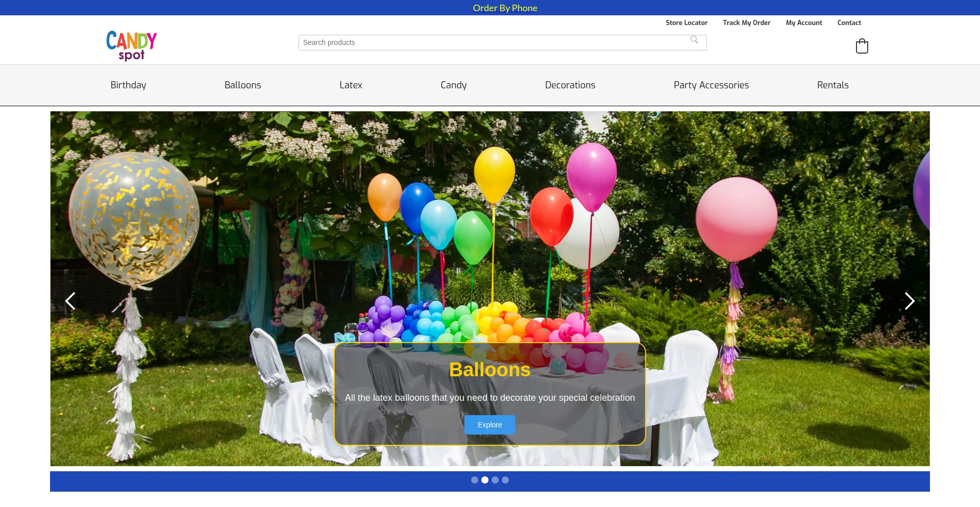The image size is (980, 507).
Task: Click the Candy Spot logo
Action: point(131,45)
